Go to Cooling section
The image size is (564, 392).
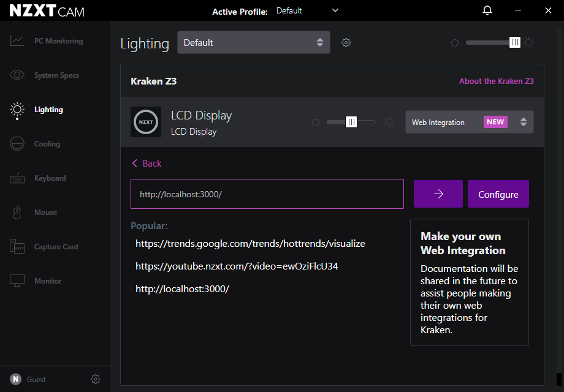point(47,144)
